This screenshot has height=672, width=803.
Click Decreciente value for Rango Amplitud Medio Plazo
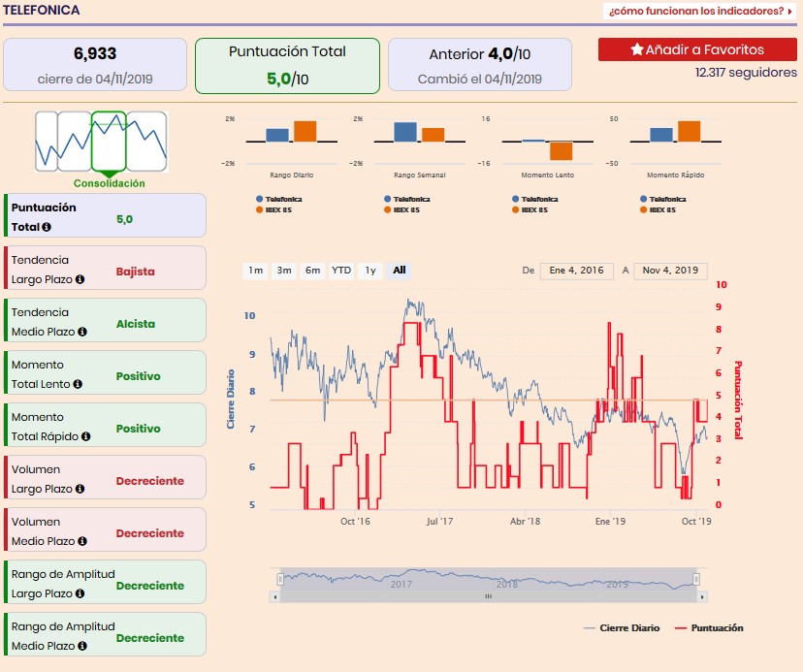[x=150, y=638]
